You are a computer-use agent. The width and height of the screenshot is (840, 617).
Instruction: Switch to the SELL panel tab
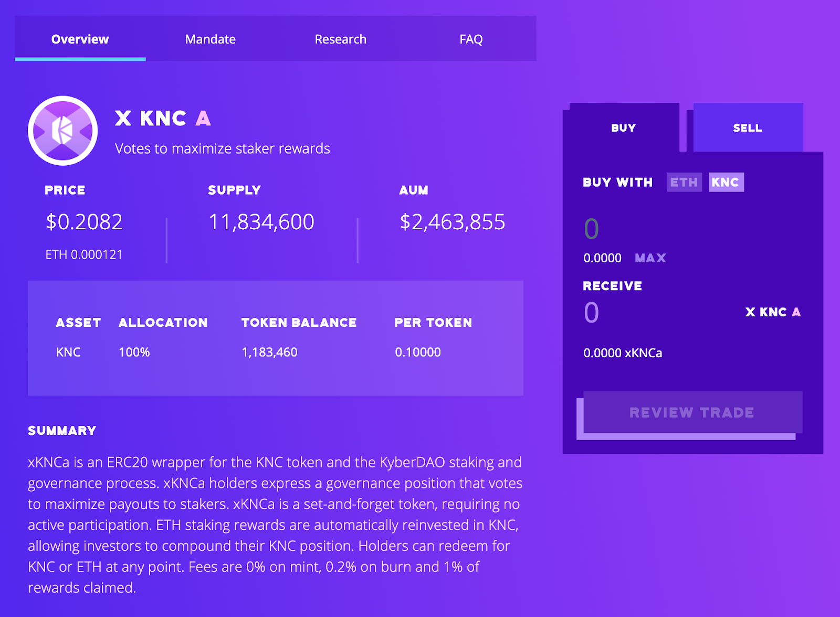(x=748, y=128)
